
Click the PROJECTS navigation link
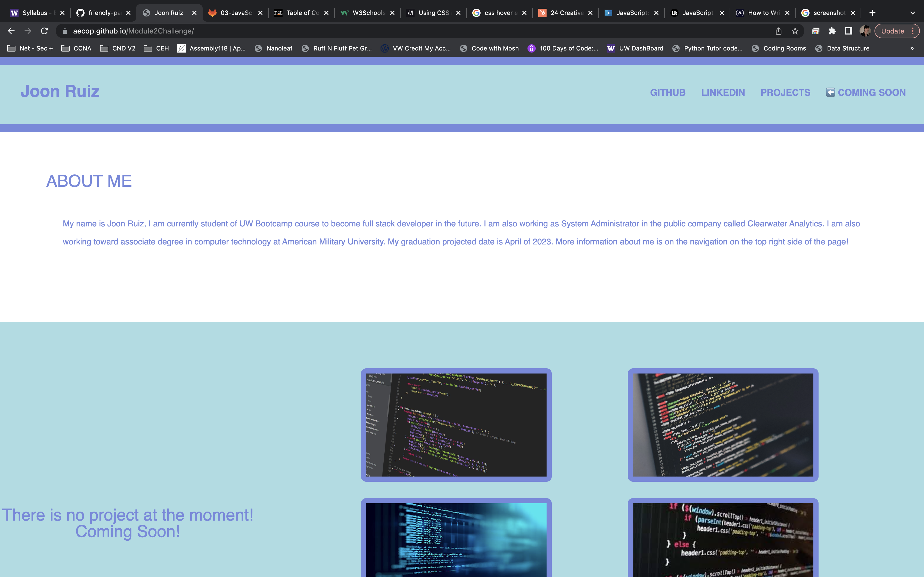pyautogui.click(x=785, y=92)
